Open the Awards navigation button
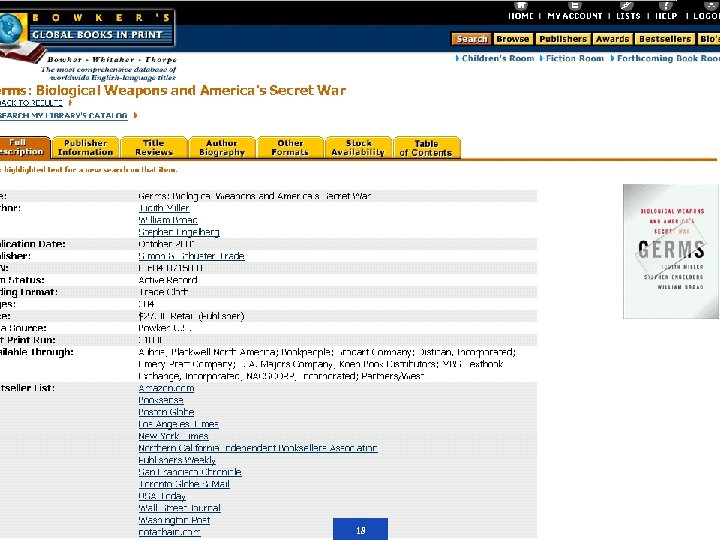The height and width of the screenshot is (540, 720). click(x=613, y=39)
